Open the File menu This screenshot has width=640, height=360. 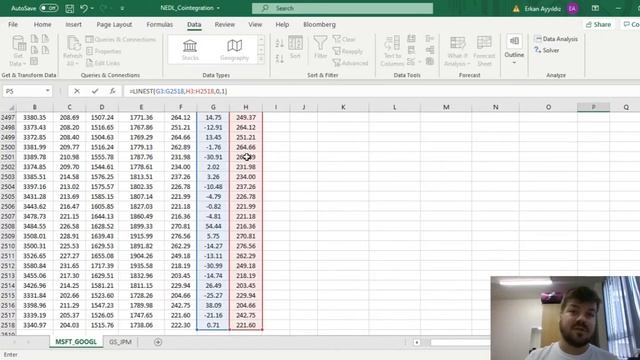point(13,24)
